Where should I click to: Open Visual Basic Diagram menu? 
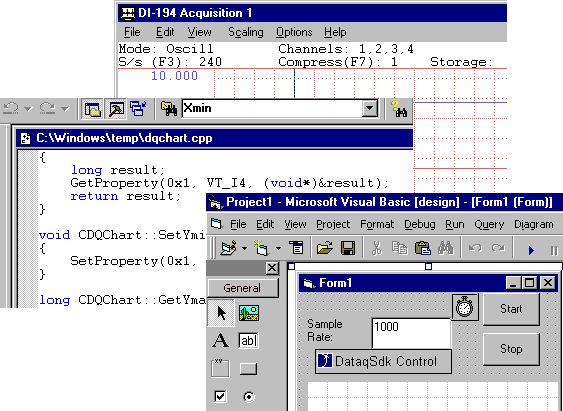(x=534, y=224)
